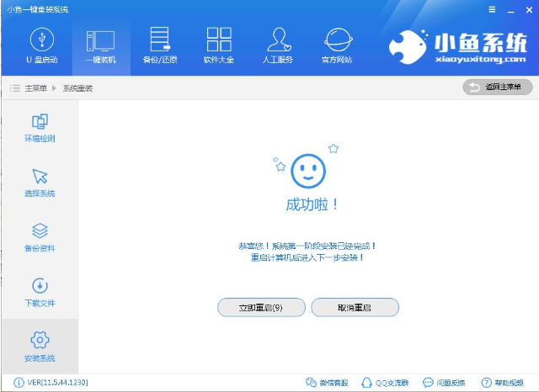Open the QQ交流群 chat group link
The image size is (539, 392).
pos(386,383)
